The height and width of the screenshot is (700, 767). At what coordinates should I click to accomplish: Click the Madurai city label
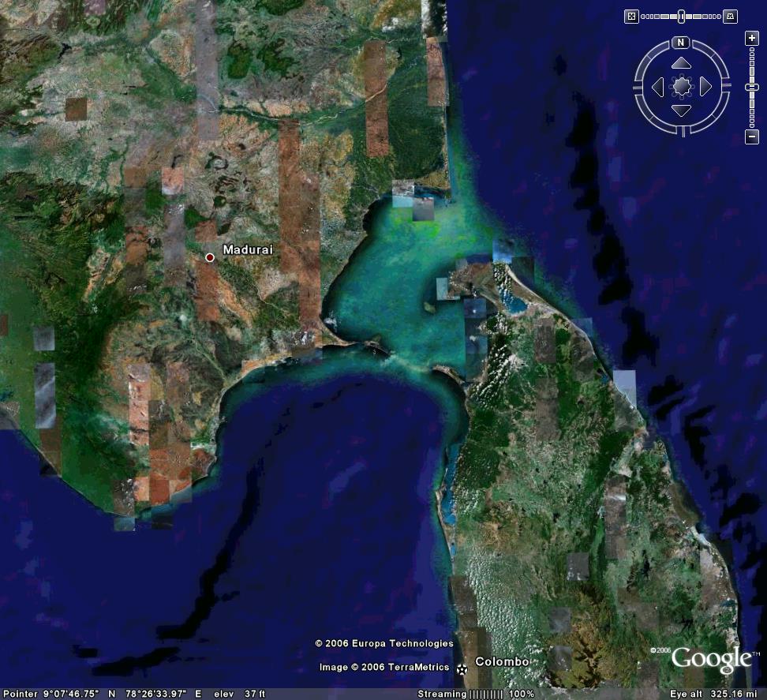point(248,250)
